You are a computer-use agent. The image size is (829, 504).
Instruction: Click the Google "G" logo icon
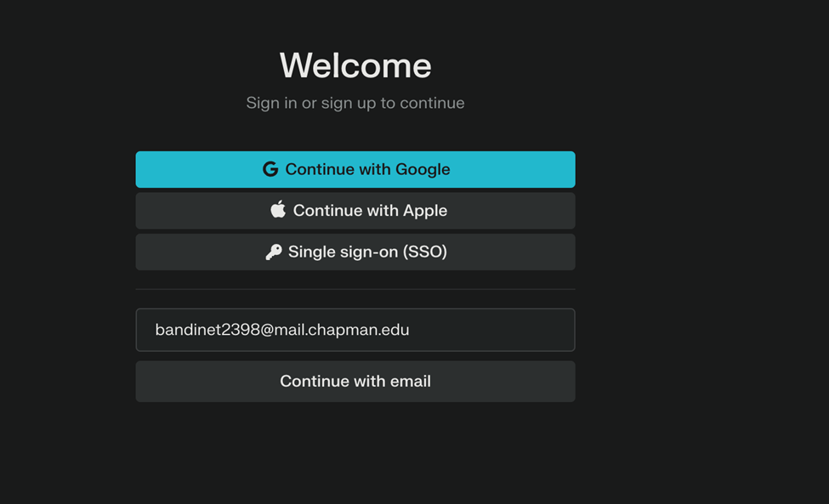tap(270, 169)
